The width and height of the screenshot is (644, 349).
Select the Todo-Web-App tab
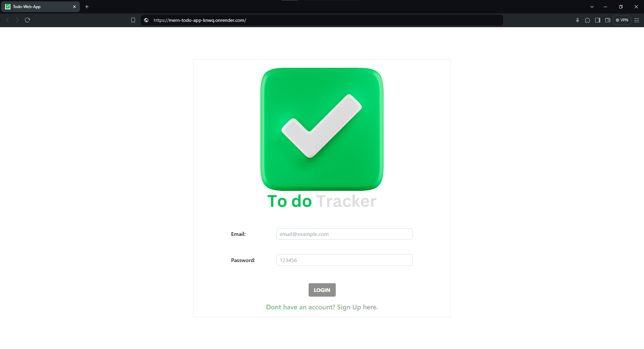click(37, 7)
